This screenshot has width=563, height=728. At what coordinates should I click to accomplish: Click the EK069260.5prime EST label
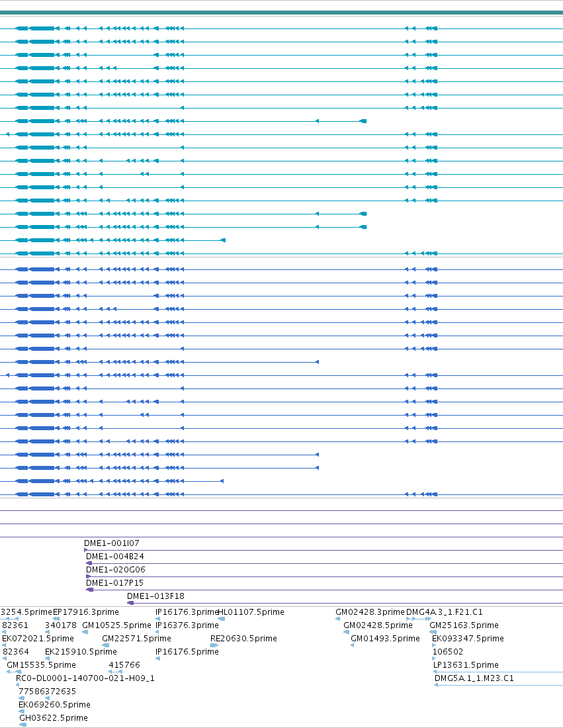(54, 704)
